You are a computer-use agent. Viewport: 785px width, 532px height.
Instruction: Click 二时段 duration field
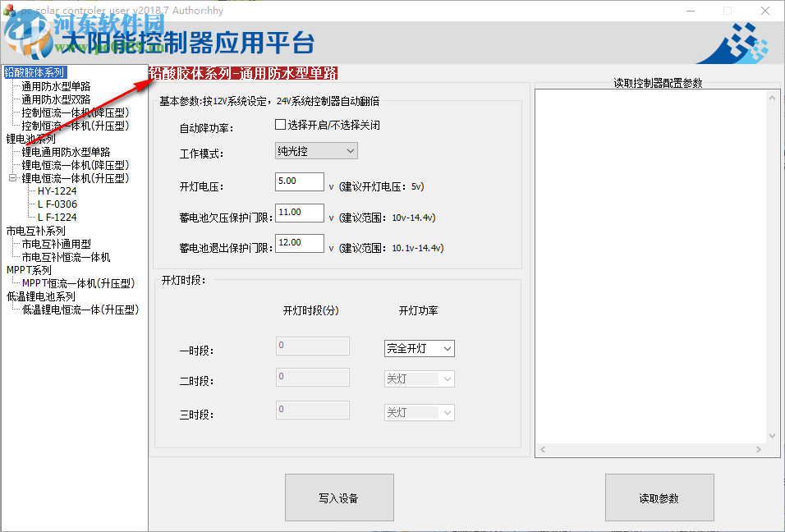click(312, 377)
